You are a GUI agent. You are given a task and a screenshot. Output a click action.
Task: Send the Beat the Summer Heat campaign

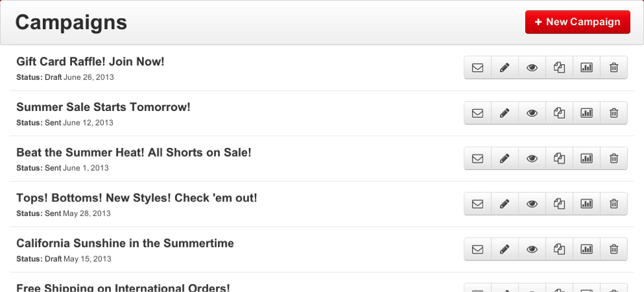[x=478, y=159]
